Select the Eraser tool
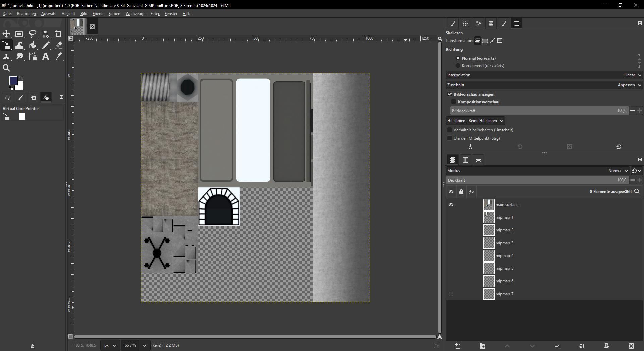 tap(59, 45)
